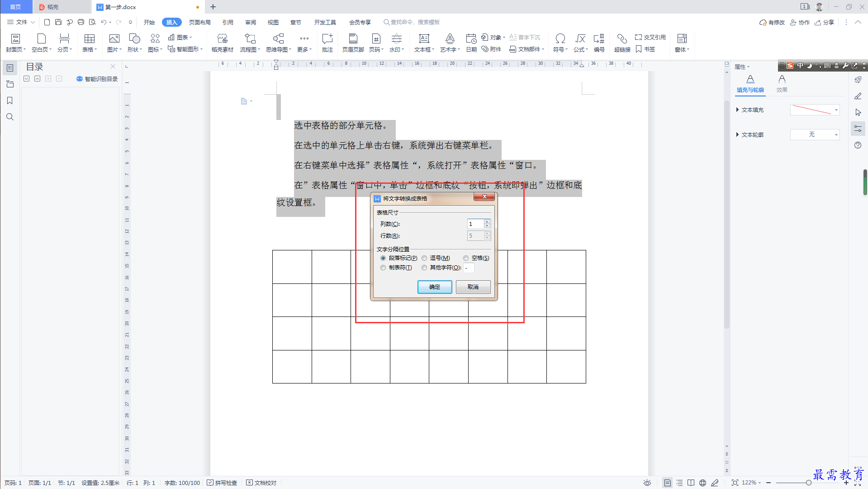Switch to web layout view in status bar
The image size is (868, 489).
(702, 483)
